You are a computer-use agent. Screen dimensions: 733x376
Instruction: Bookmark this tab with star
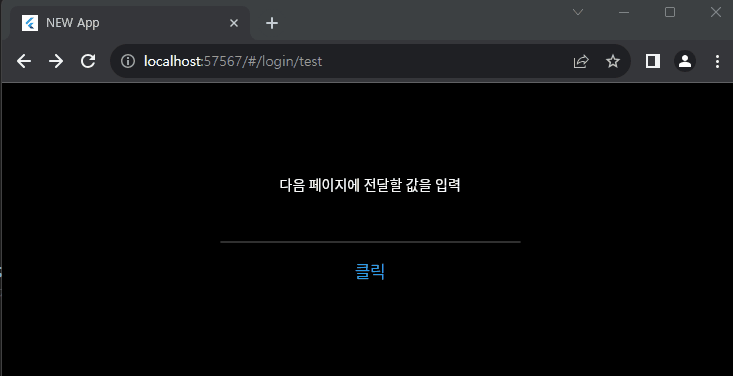click(613, 61)
